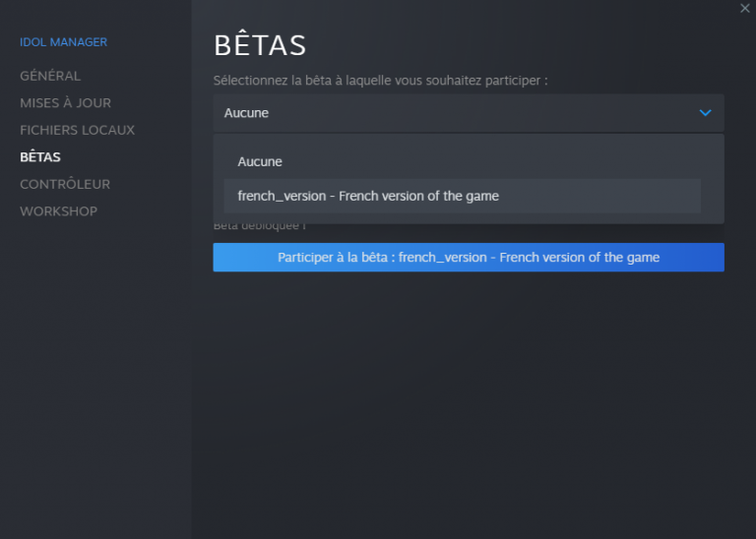Pick french_version beta from the dropdown list
This screenshot has width=756, height=539.
point(368,196)
